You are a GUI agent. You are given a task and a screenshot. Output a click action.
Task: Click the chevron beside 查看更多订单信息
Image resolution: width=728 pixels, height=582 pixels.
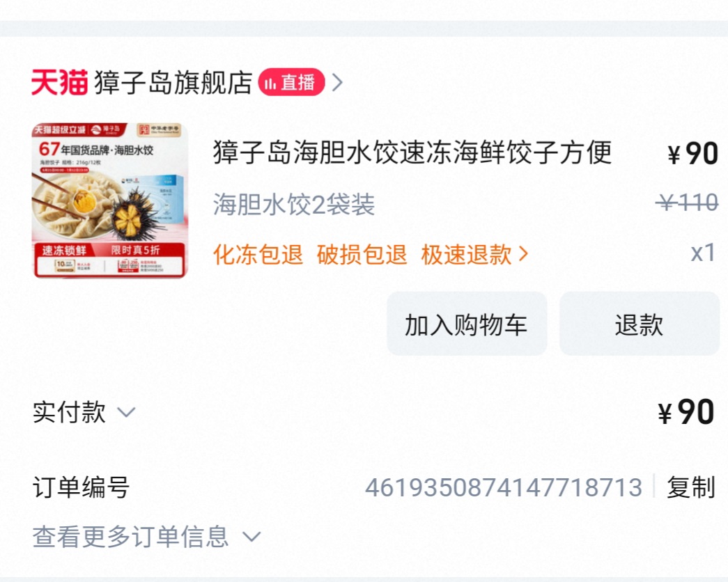251,537
